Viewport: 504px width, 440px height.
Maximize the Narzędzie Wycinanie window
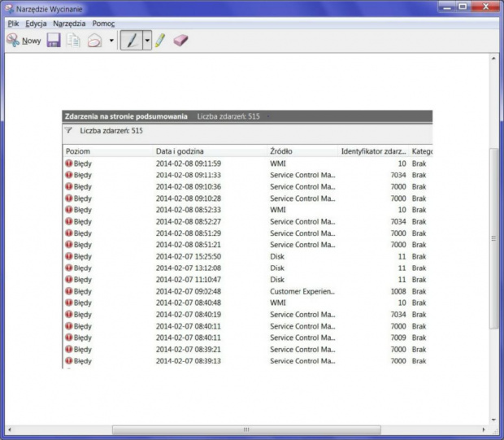pos(463,7)
